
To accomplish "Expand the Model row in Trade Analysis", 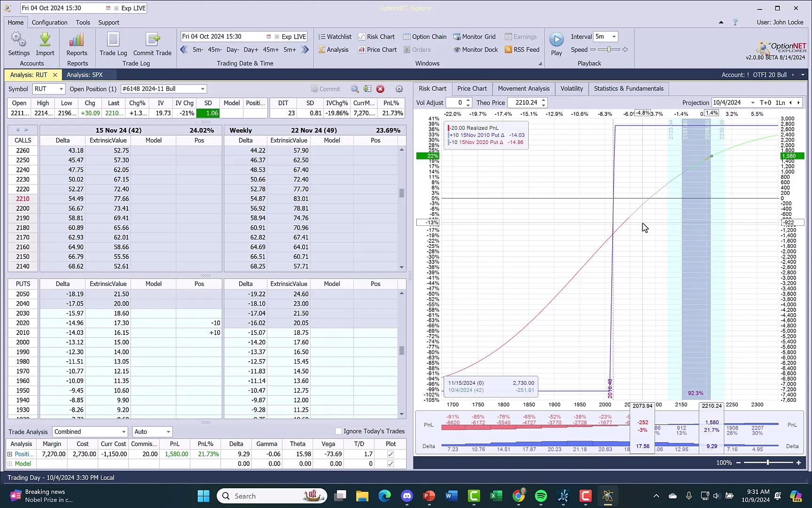I will click(x=9, y=464).
